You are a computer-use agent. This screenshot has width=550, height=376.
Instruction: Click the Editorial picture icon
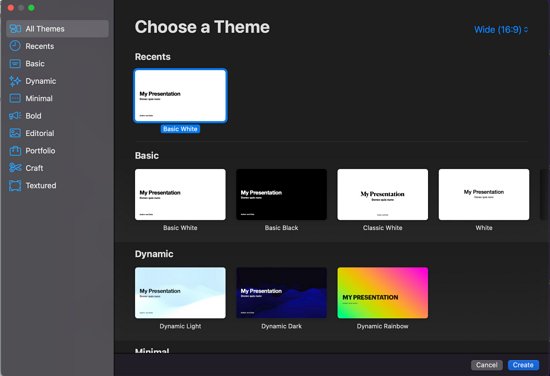(15, 133)
